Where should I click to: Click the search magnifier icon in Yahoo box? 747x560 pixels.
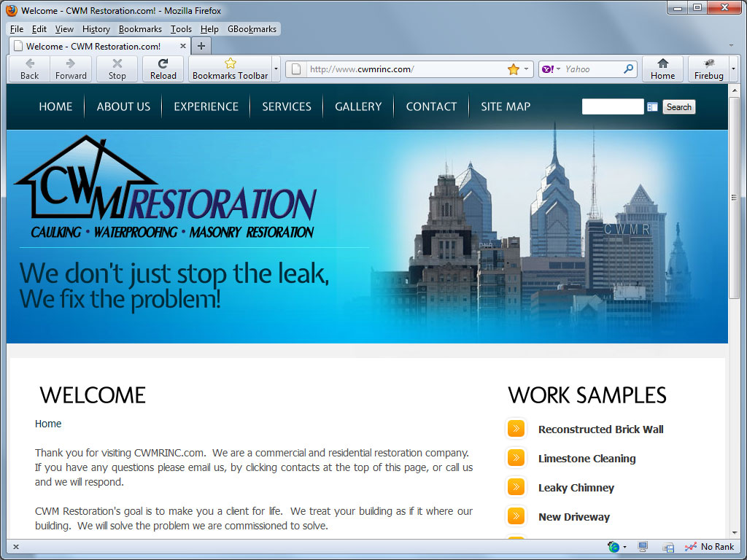[x=628, y=69]
